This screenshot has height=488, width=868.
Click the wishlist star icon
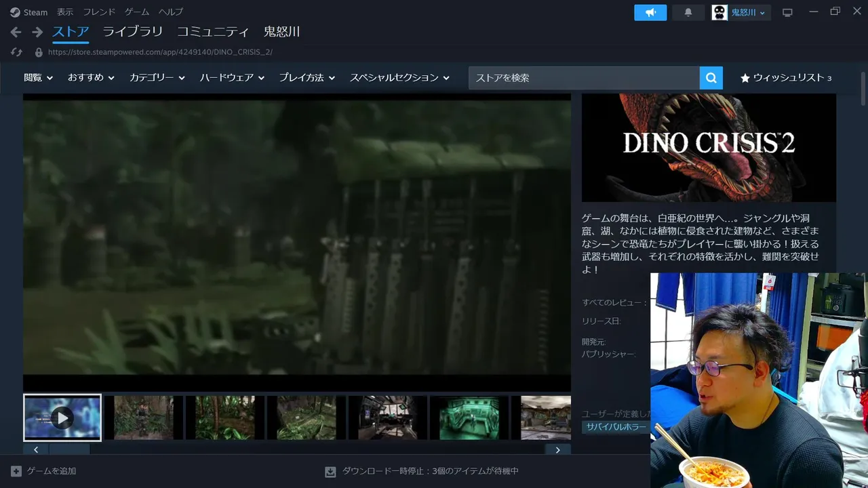coord(745,78)
